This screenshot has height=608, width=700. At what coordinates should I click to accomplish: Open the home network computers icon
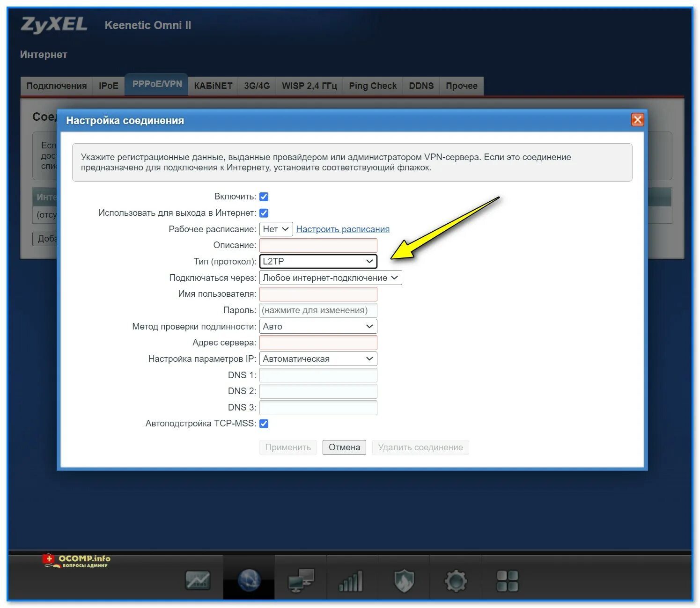tap(301, 580)
